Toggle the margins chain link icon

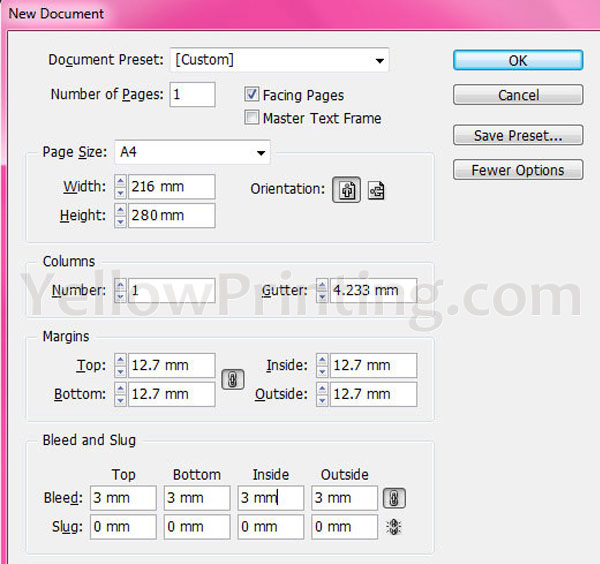click(232, 380)
